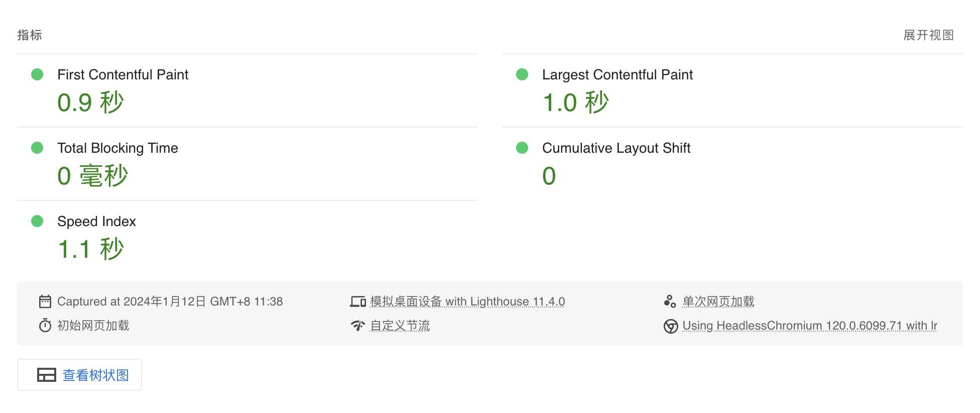Click the treemap icon in 查看树状图 button

click(47, 375)
